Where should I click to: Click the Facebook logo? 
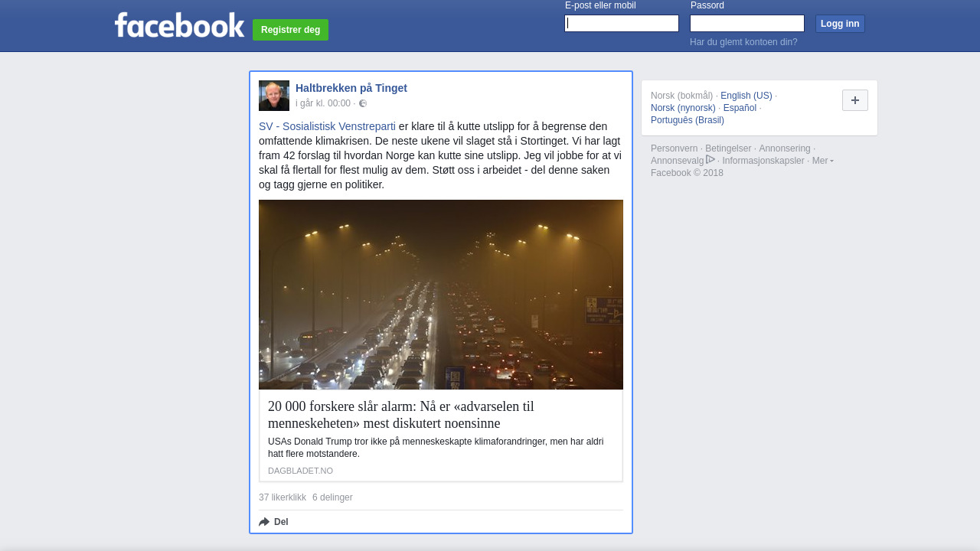[179, 24]
